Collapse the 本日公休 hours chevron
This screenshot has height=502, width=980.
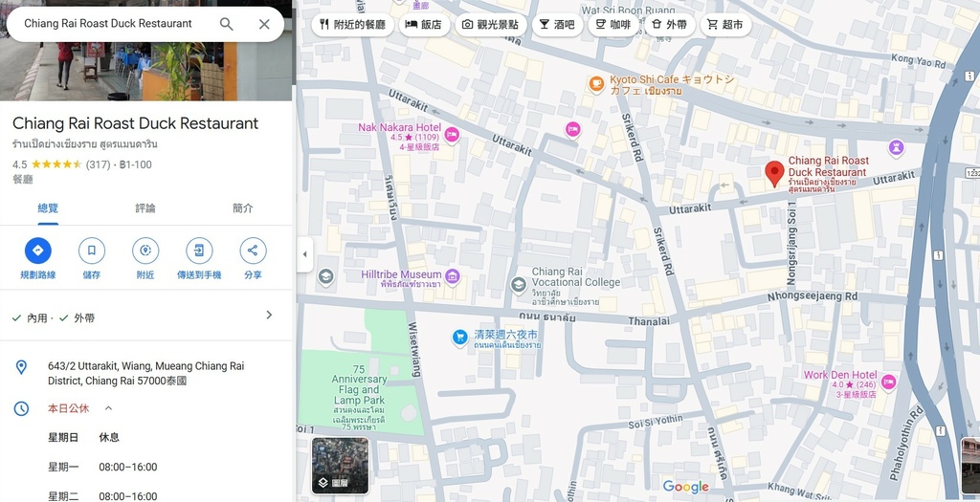click(108, 408)
